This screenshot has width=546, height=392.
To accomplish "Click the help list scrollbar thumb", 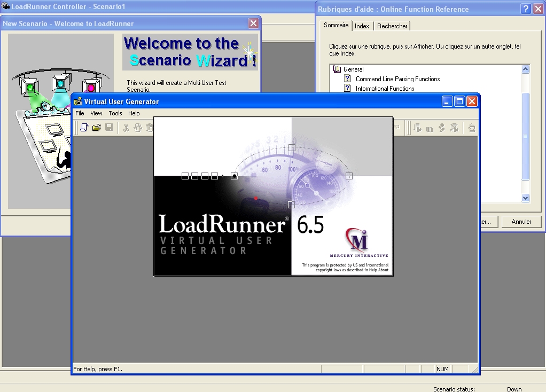I will (x=526, y=137).
